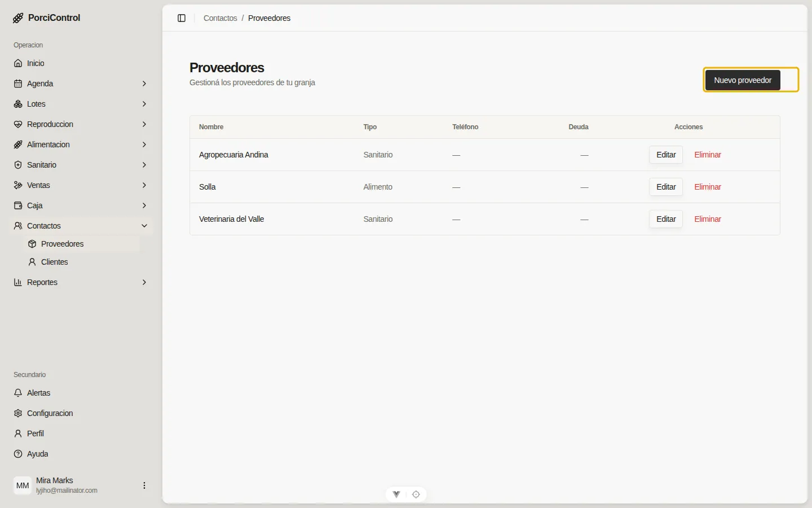Image resolution: width=812 pixels, height=508 pixels.
Task: Click the Contactos people icon
Action: coord(18,226)
